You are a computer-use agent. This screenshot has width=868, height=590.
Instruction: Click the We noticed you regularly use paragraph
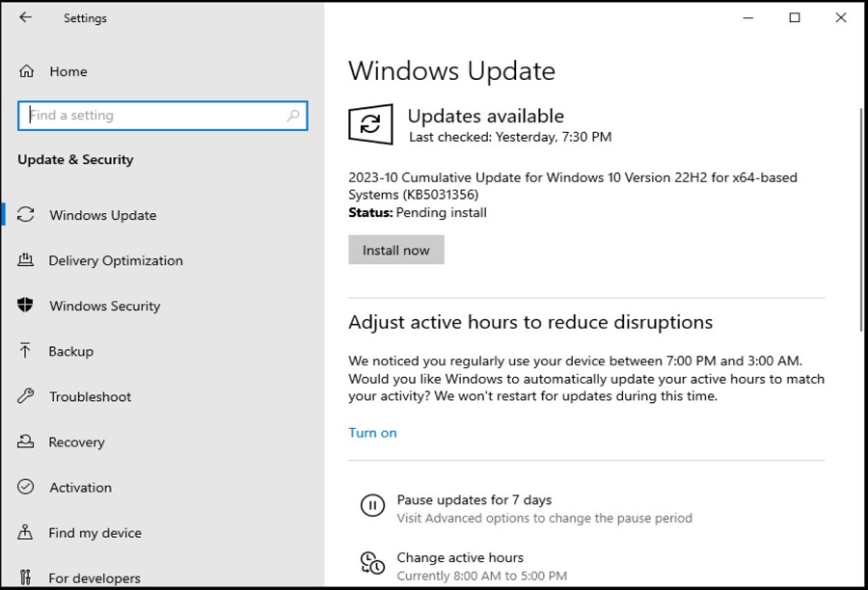click(x=586, y=378)
